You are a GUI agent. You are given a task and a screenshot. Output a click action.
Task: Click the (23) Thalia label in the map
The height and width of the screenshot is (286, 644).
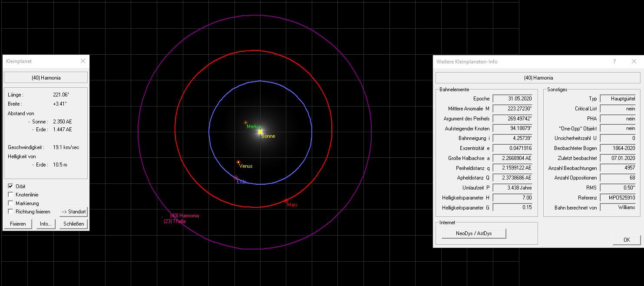point(174,221)
